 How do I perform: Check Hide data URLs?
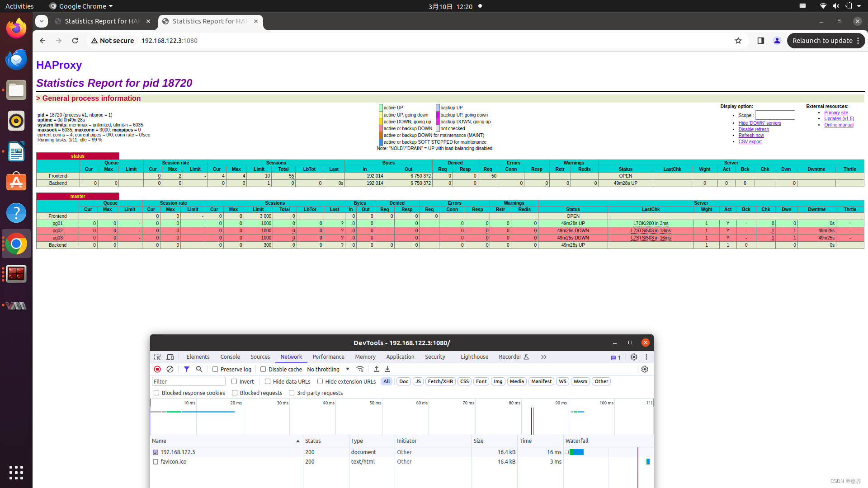[x=268, y=381]
